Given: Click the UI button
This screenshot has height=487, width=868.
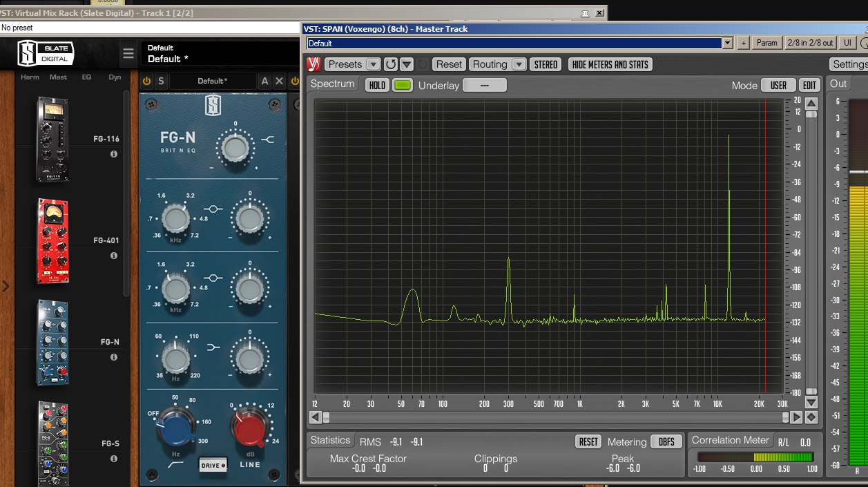Looking at the screenshot, I should (847, 43).
